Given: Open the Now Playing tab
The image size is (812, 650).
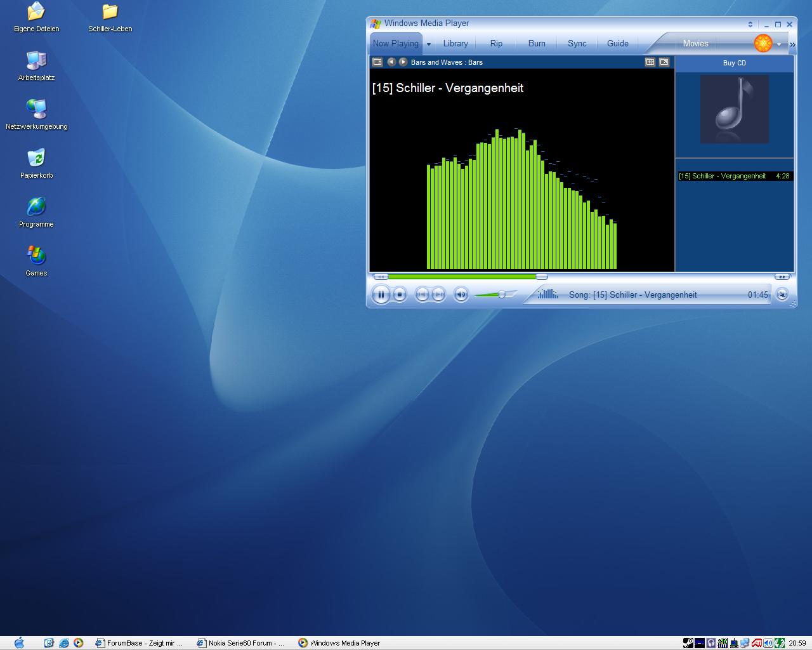Looking at the screenshot, I should click(x=396, y=43).
